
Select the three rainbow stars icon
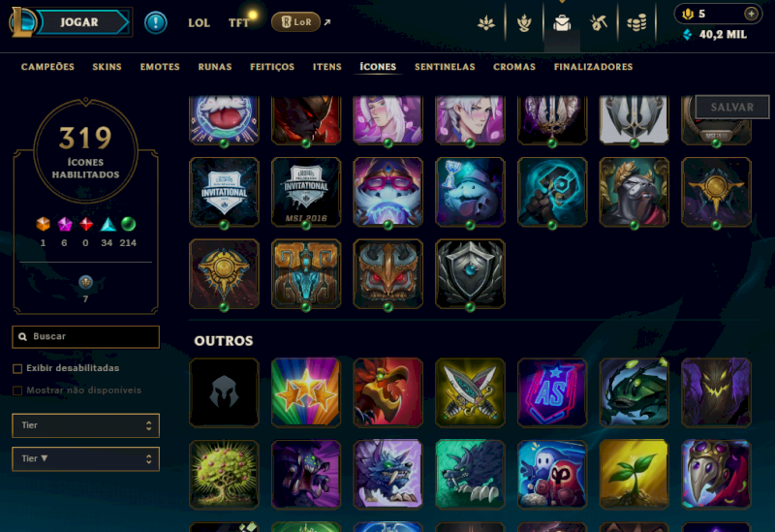coord(306,392)
